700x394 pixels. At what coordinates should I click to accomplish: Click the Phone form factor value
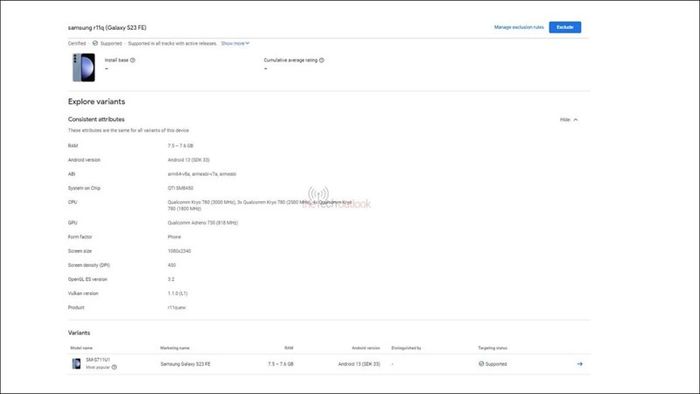174,237
